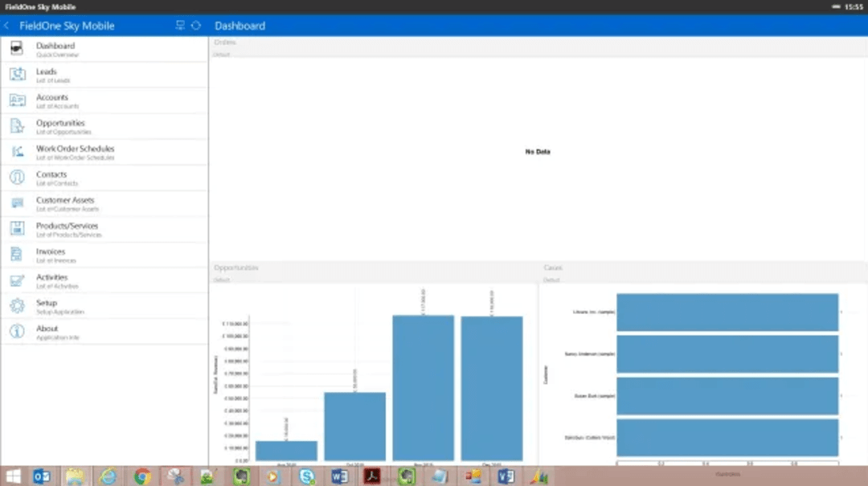Open the Default selector in the Cases panel

(553, 280)
